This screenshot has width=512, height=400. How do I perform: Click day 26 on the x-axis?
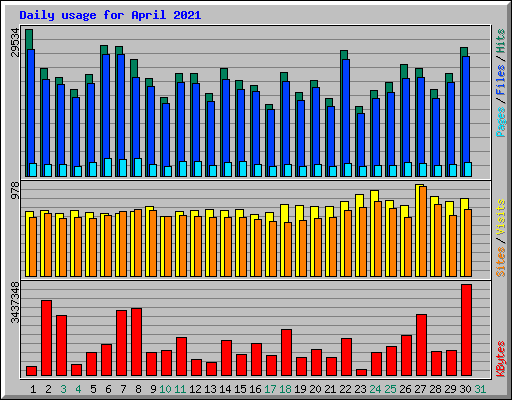[x=405, y=389]
